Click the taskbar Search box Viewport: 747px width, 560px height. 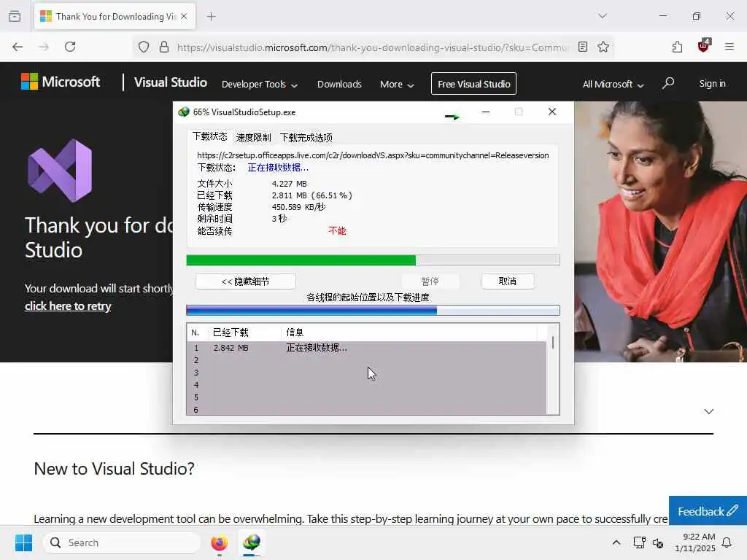122,542
